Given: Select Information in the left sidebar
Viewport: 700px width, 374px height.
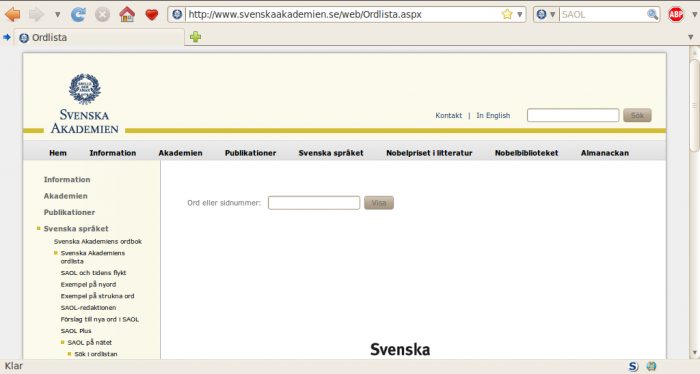Looking at the screenshot, I should click(67, 179).
